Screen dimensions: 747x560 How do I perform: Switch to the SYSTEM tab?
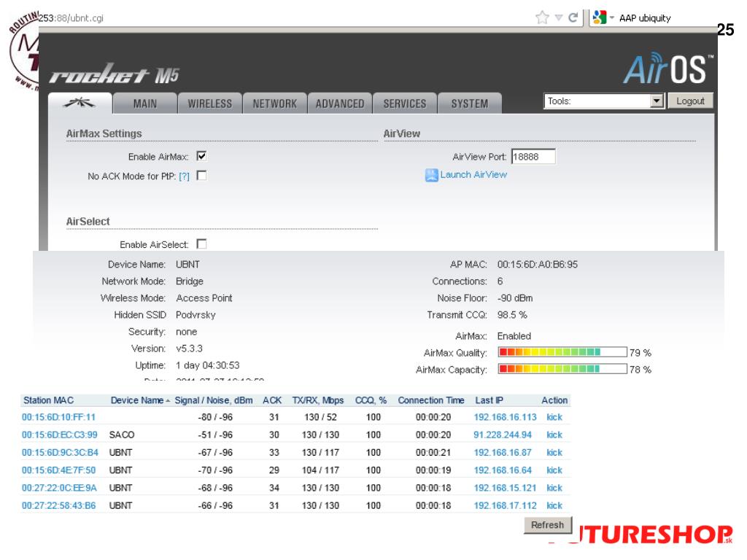(470, 104)
